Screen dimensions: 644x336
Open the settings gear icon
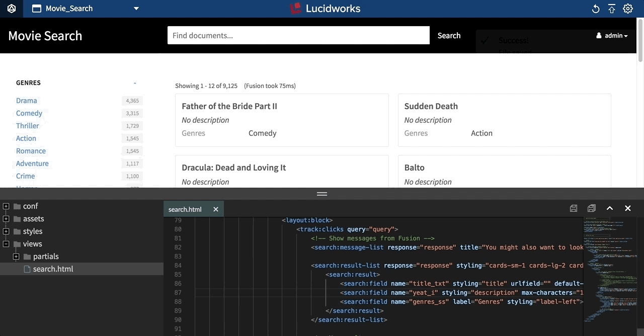pyautogui.click(x=628, y=9)
